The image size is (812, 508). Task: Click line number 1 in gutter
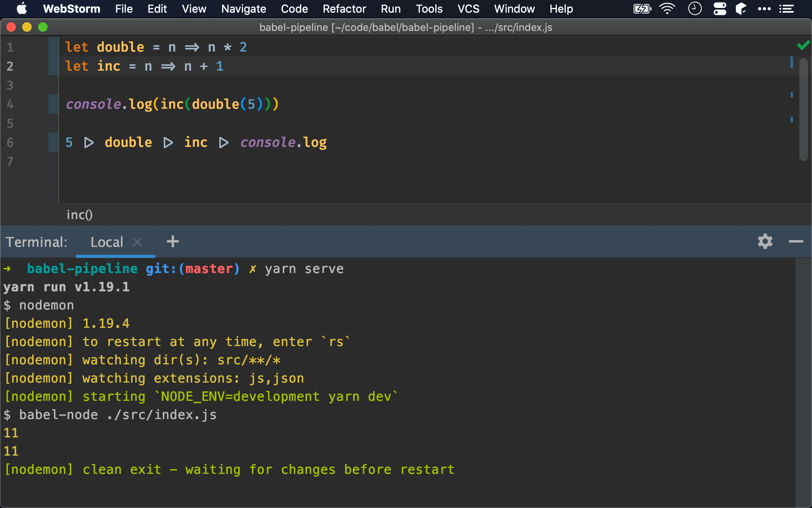[x=10, y=47]
